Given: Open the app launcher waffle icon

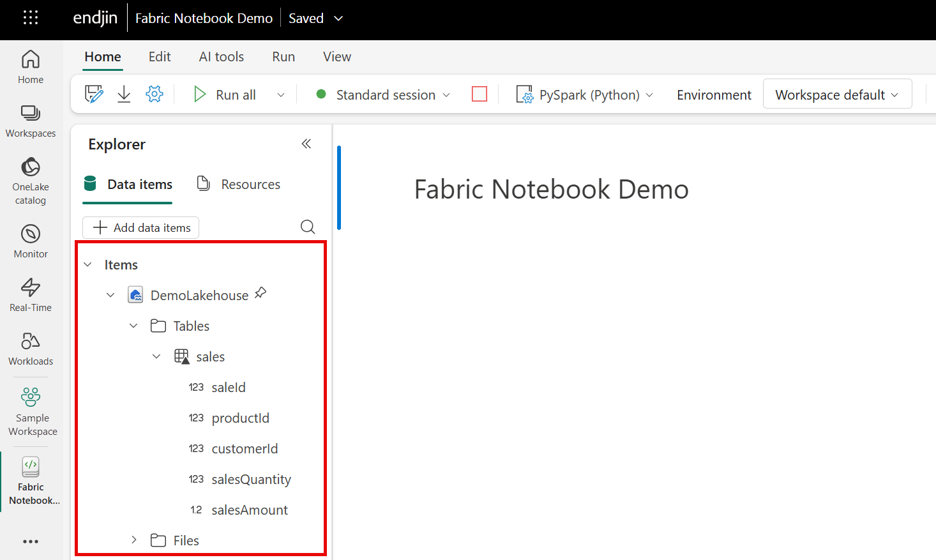Looking at the screenshot, I should [31, 18].
